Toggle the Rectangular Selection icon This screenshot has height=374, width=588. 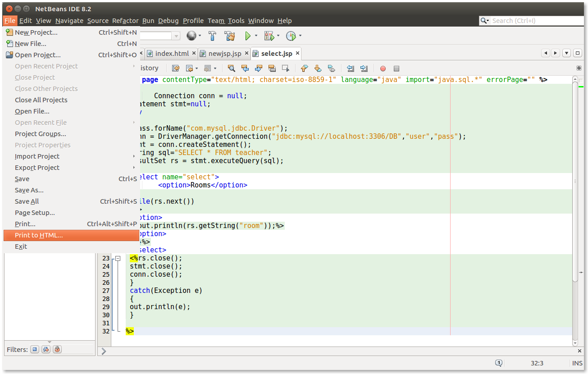(285, 68)
